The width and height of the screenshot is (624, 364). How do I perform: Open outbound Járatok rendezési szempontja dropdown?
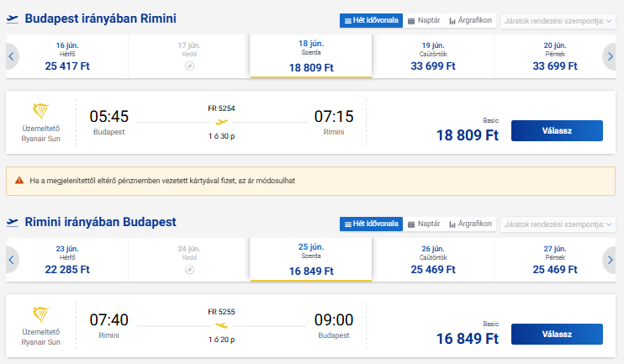pyautogui.click(x=558, y=21)
